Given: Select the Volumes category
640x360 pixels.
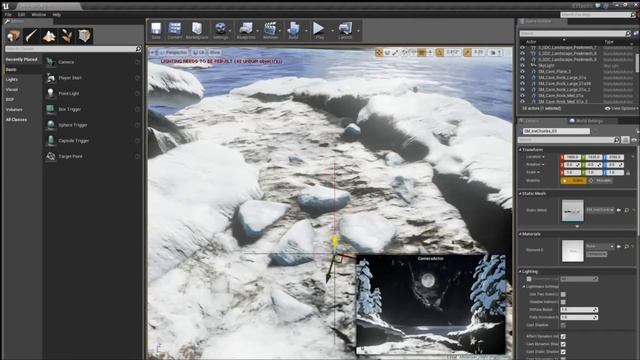Looking at the screenshot, I should click(x=14, y=110).
